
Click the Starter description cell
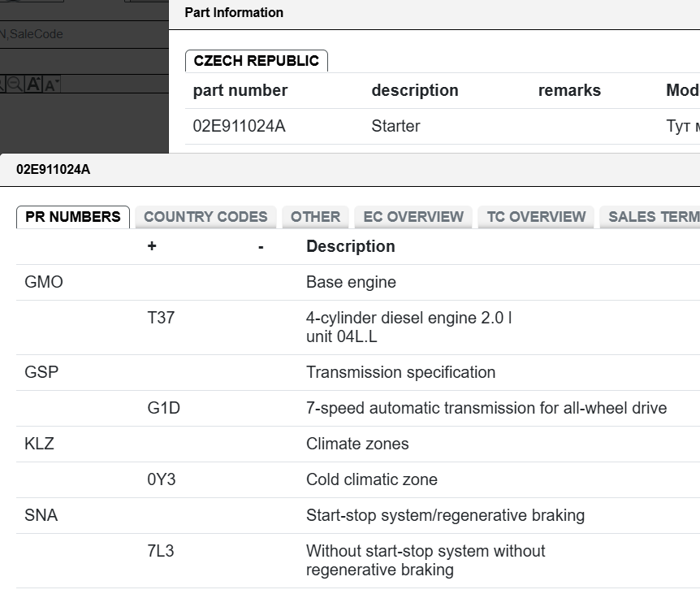click(x=396, y=127)
